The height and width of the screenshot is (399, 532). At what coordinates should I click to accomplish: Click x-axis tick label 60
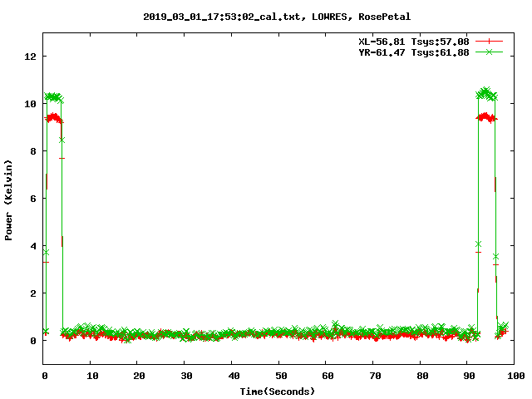[328, 376]
